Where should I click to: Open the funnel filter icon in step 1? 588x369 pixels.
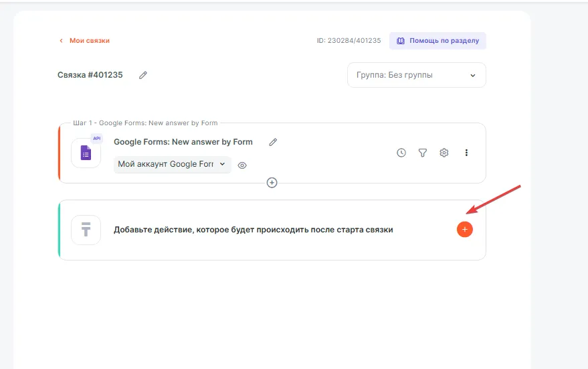tap(423, 153)
